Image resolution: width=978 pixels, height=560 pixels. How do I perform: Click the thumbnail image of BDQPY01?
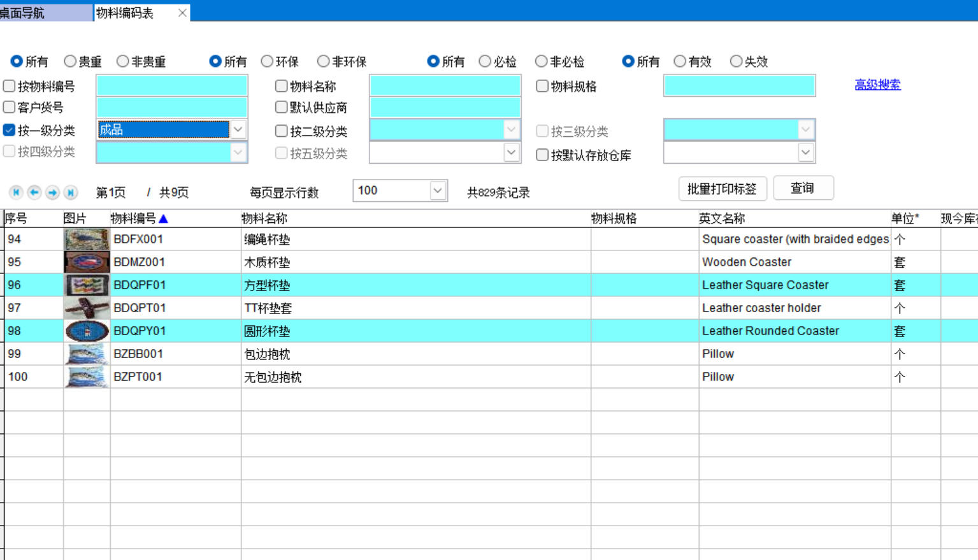tap(87, 331)
